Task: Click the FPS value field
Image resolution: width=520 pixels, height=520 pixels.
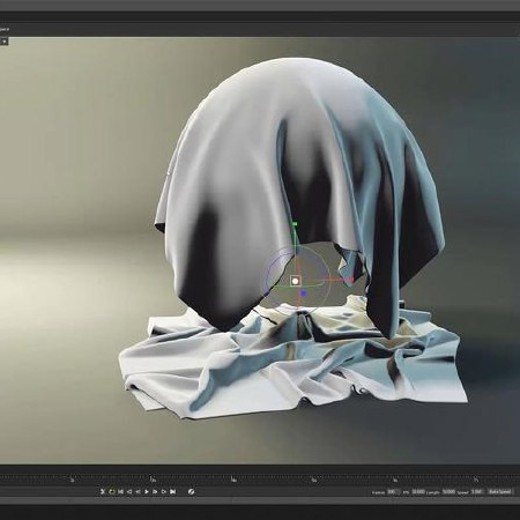Action: point(418,492)
